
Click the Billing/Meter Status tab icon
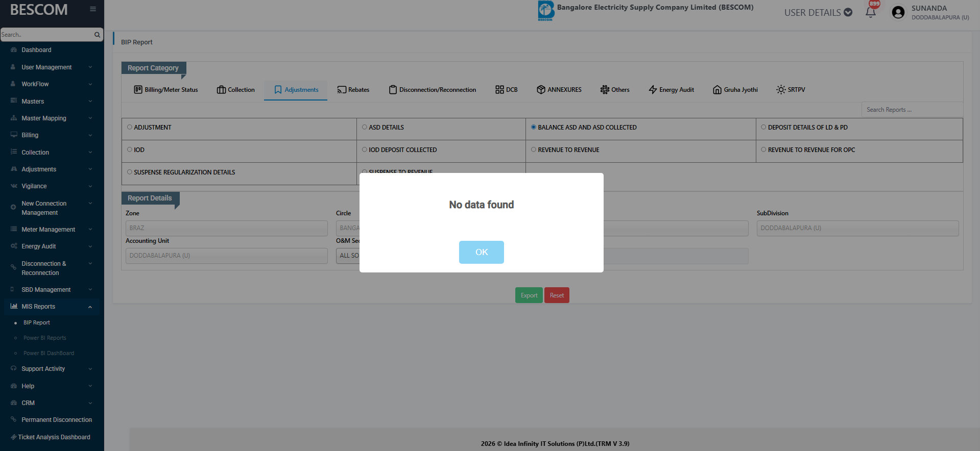(x=138, y=89)
